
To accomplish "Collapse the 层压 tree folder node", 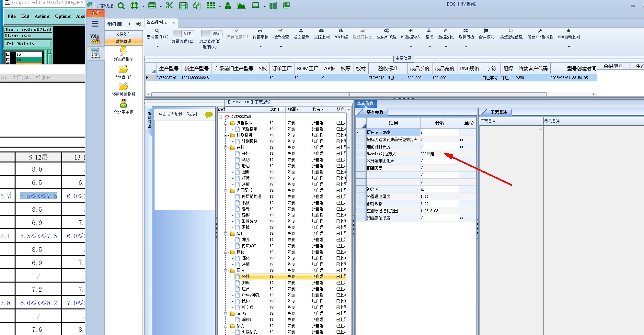I will pos(226,271).
